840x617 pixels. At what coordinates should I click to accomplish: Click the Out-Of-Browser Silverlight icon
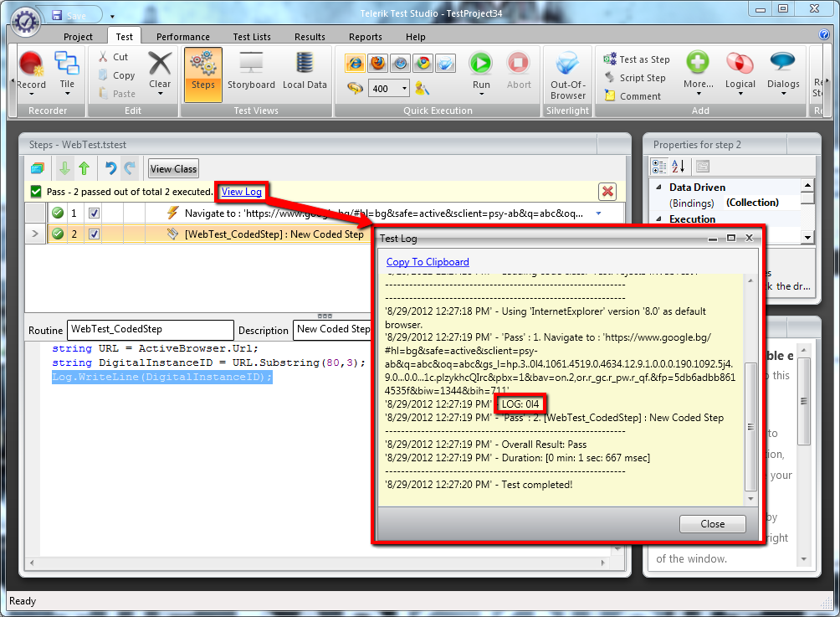click(567, 75)
